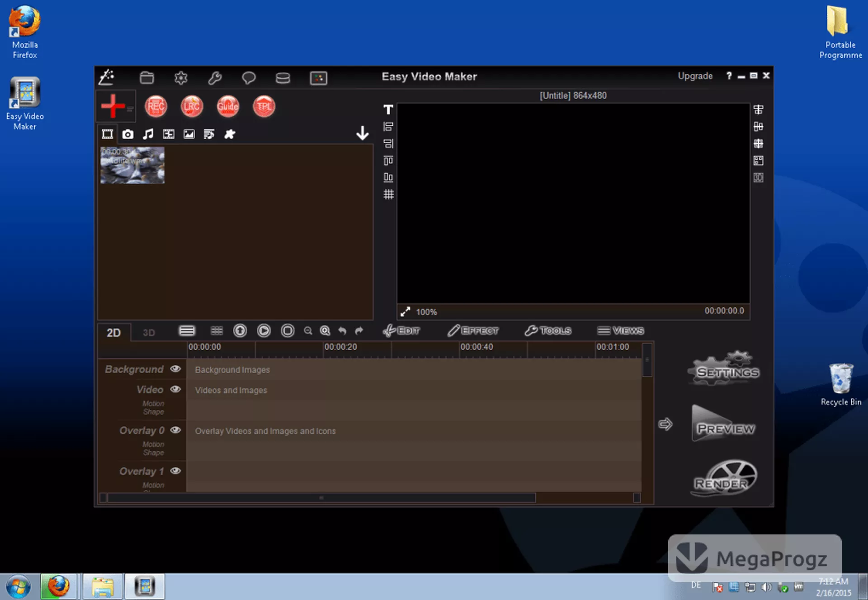Open the Tools menu
Screen dimensions: 868x600
coord(548,331)
